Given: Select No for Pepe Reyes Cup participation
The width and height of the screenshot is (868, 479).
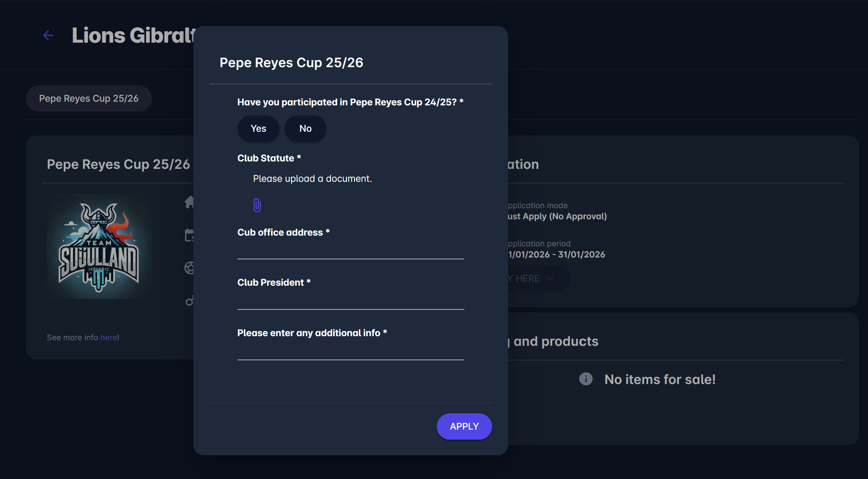Looking at the screenshot, I should (x=305, y=128).
